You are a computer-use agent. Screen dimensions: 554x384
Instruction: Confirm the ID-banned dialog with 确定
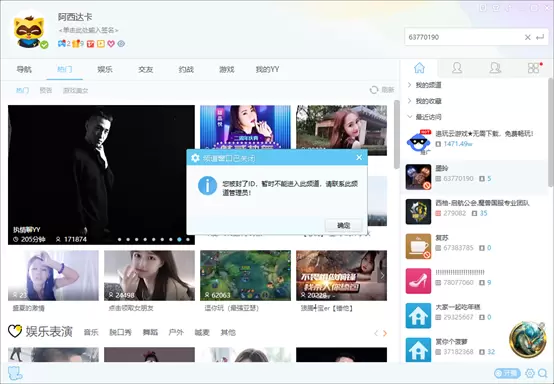343,225
